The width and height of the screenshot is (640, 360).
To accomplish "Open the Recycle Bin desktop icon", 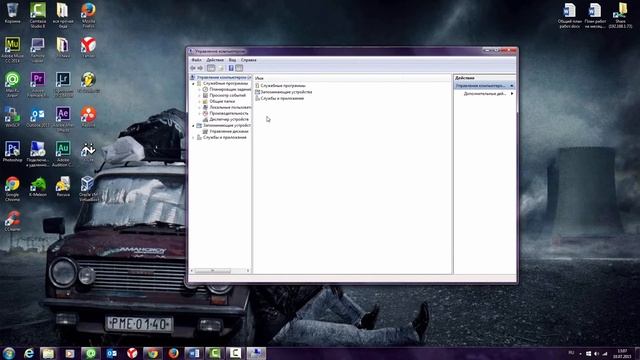I will (x=12, y=13).
